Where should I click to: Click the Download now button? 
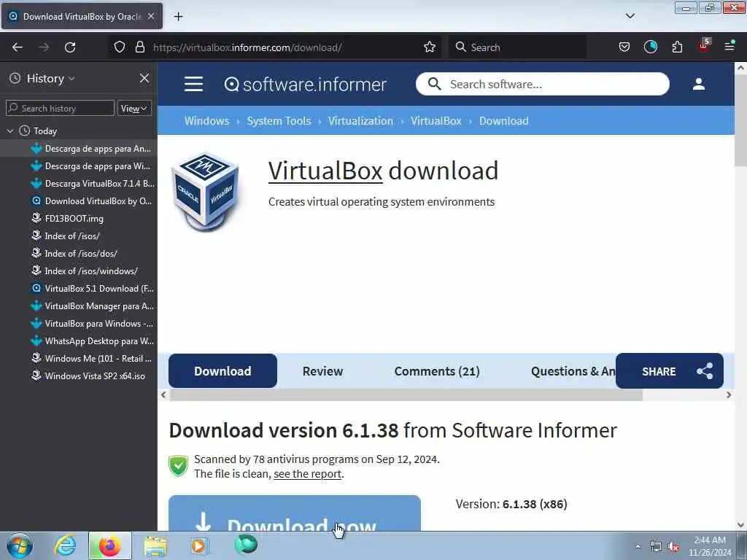(x=295, y=513)
